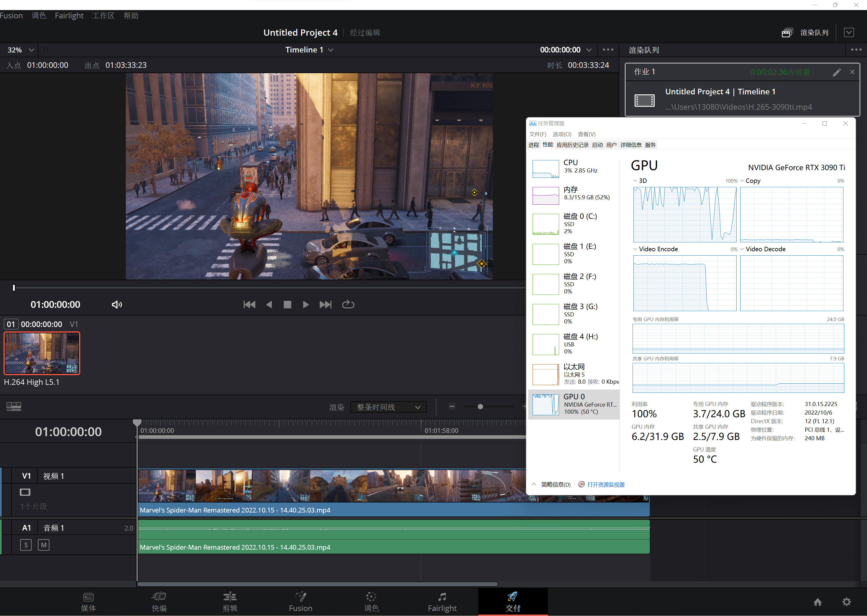Screen dimensions: 867x616
Task: Switch to the 剪辑 (Edit) page
Action: pos(229,601)
